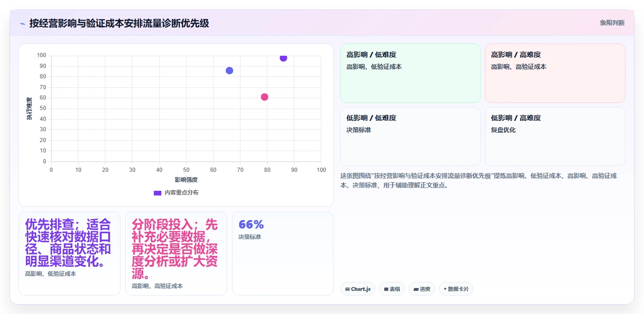644x314 pixels.
Task: Select the pink scatter point near 61
Action: (x=265, y=97)
